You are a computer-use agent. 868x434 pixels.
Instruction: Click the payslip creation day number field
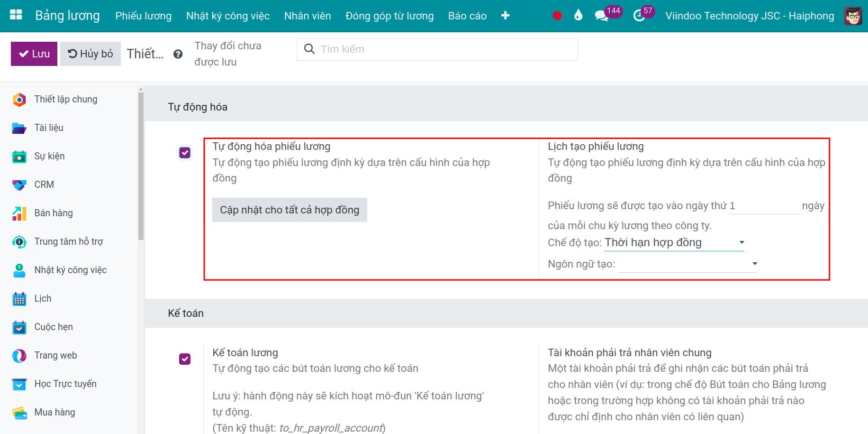(x=764, y=206)
